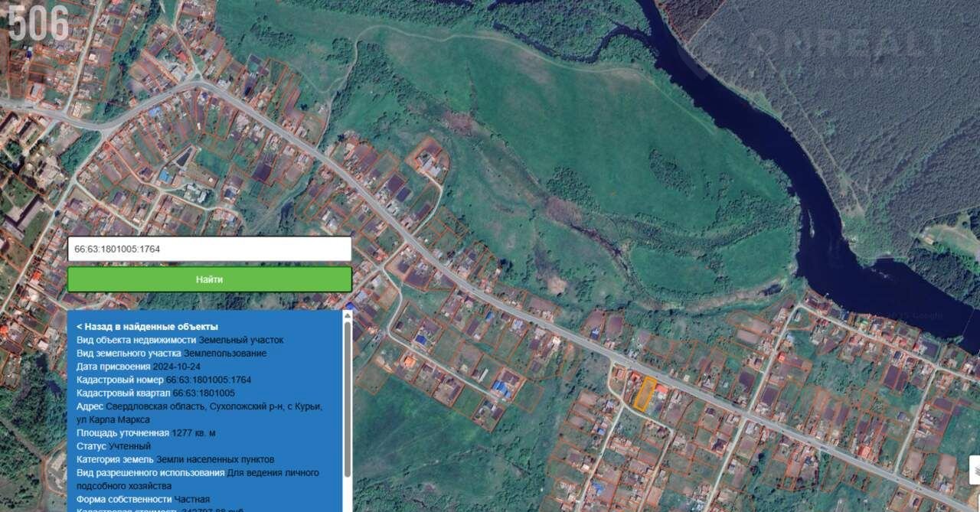The width and height of the screenshot is (980, 512).
Task: Click the Вид объекта недвижимости line
Action: click(x=179, y=340)
